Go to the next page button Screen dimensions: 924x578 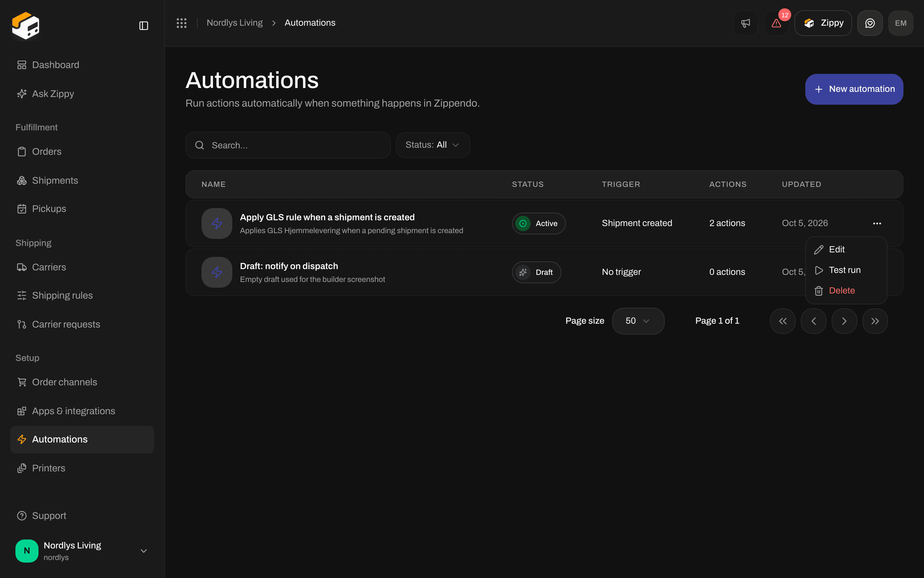click(844, 321)
